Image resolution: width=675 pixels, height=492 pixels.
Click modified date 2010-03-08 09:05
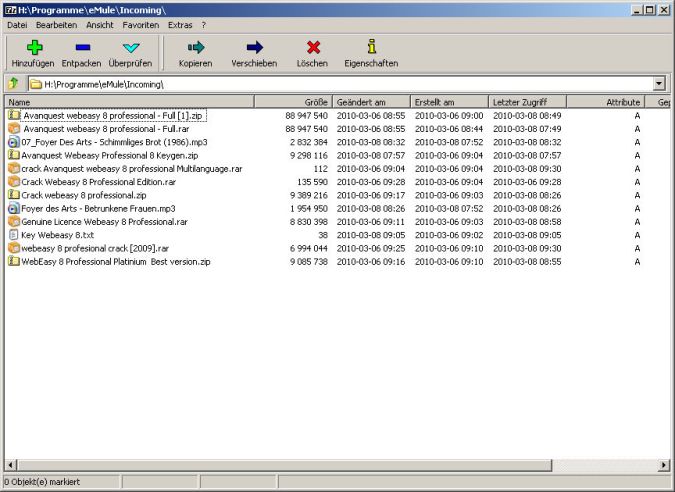click(371, 235)
